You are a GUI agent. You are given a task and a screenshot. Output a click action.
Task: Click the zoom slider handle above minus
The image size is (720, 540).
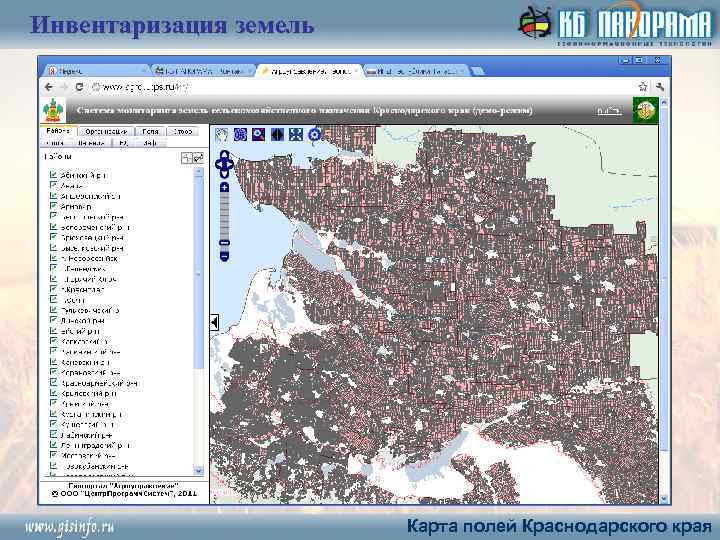(224, 243)
